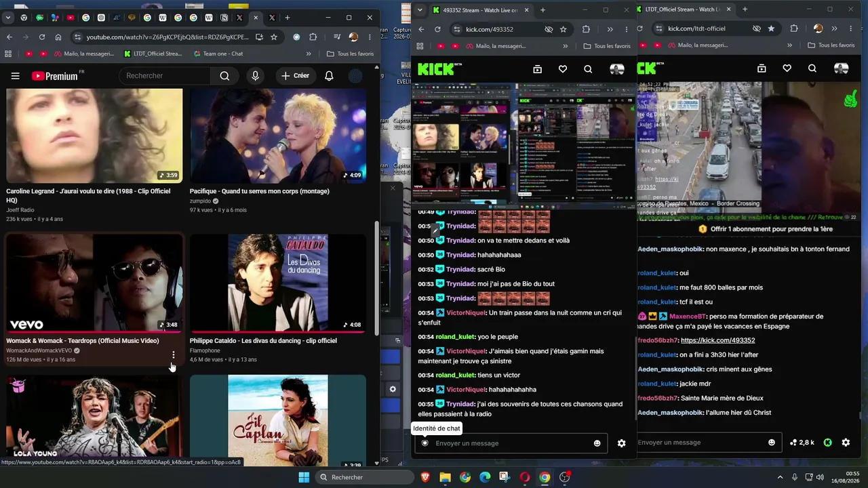Open the Team one - Chat bookmark
Screen dimensions: 868x488
[218, 54]
